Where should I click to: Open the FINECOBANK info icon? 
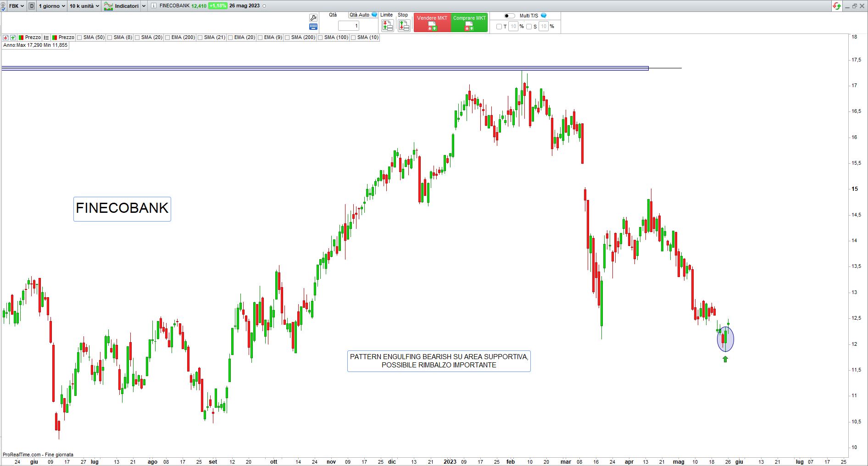point(153,6)
